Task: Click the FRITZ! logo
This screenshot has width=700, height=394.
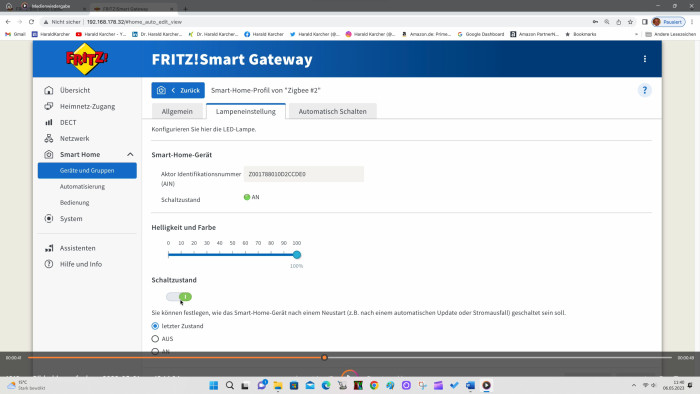Action: [x=87, y=58]
